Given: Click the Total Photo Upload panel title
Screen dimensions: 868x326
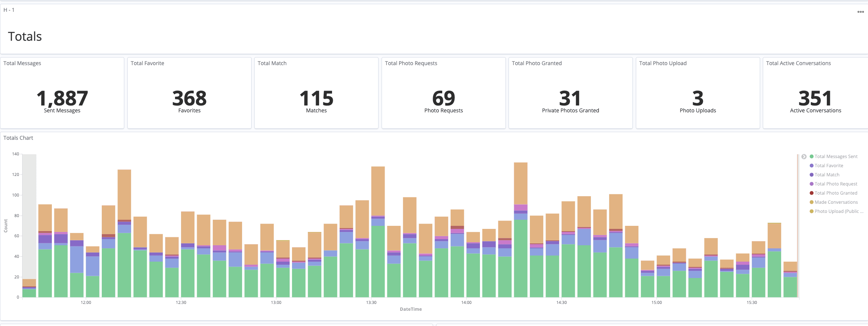Looking at the screenshot, I should 663,63.
